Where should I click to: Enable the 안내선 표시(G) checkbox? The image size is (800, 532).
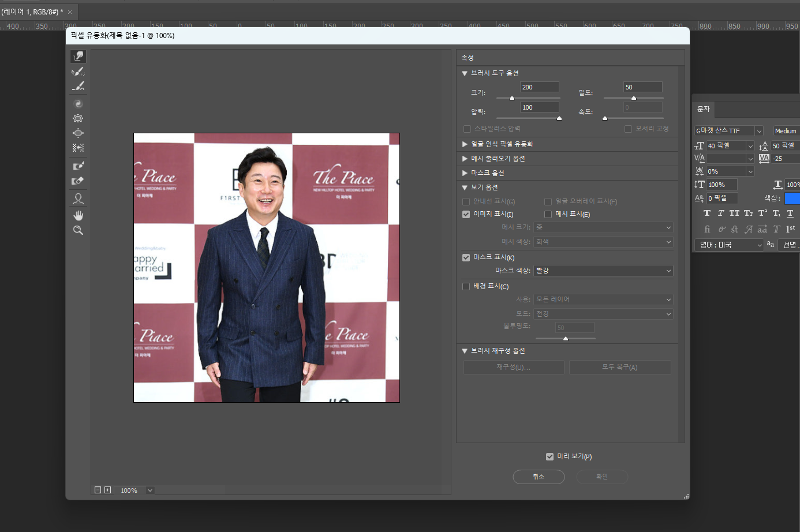coord(466,201)
